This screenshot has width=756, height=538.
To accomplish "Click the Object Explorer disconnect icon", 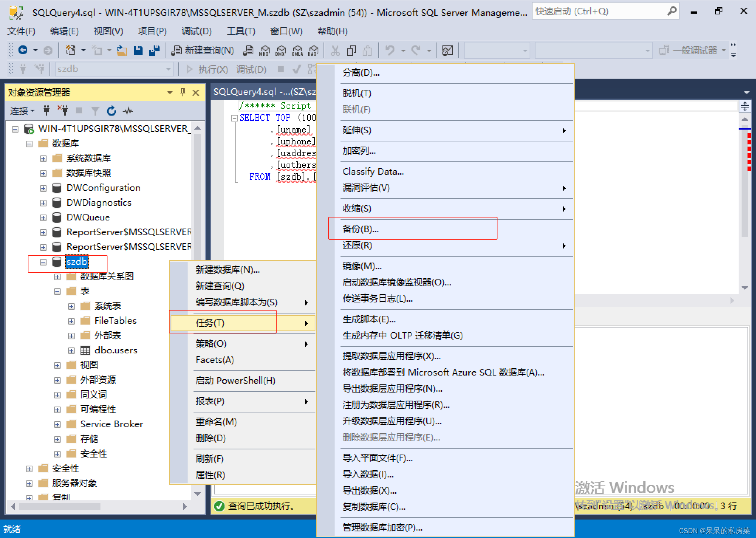I will pos(63,110).
